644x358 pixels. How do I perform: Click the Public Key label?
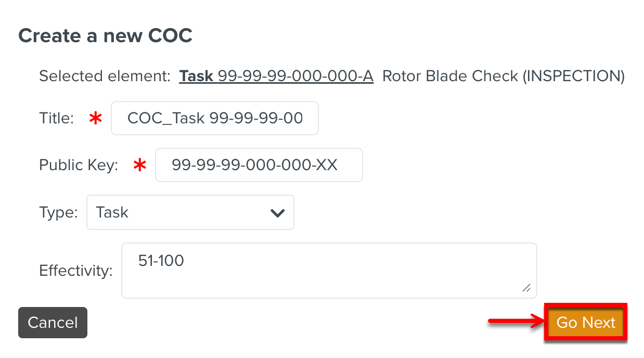coord(79,165)
